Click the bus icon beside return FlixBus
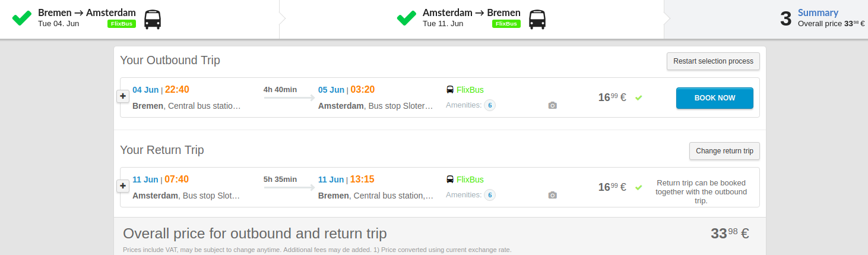The width and height of the screenshot is (868, 255). pyautogui.click(x=450, y=180)
